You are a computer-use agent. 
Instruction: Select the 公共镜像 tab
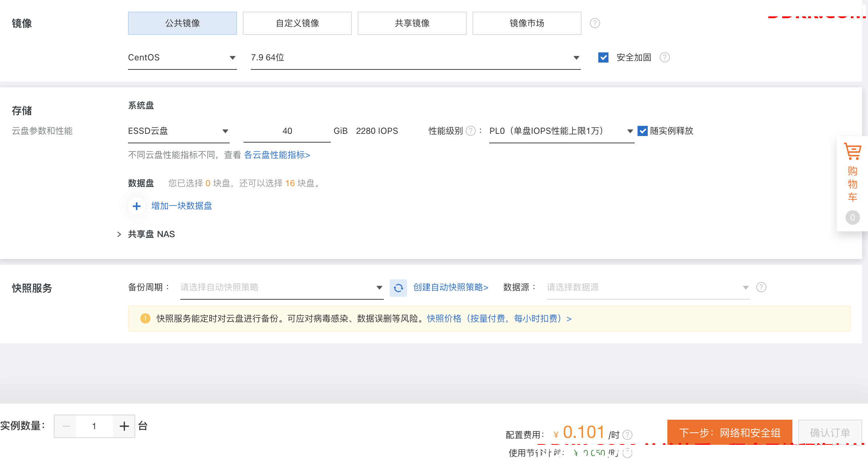pyautogui.click(x=182, y=23)
